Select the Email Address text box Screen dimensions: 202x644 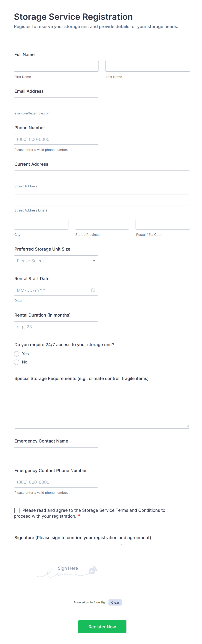pyautogui.click(x=56, y=103)
